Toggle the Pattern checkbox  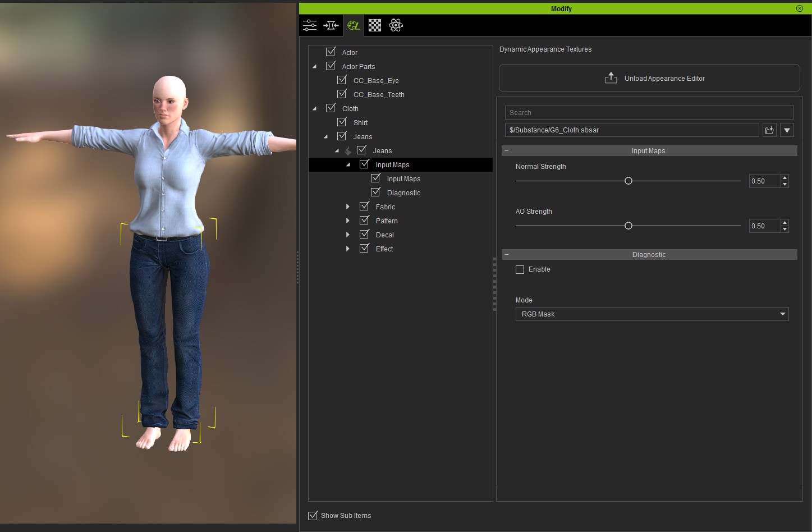click(365, 221)
